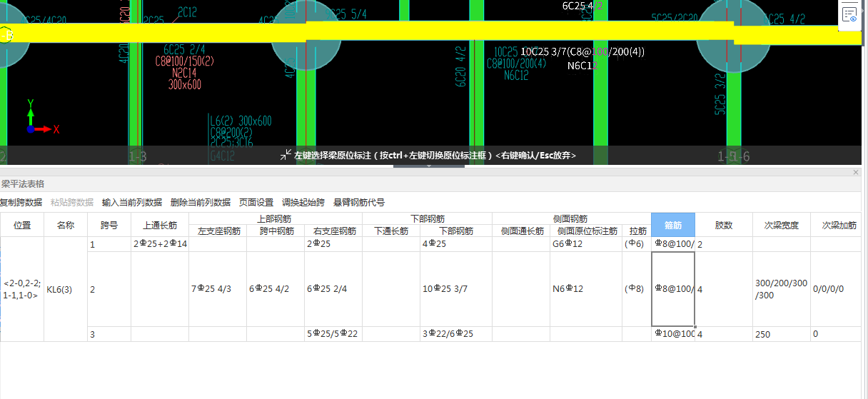
Task: Select the 名称 column header
Action: [66, 225]
